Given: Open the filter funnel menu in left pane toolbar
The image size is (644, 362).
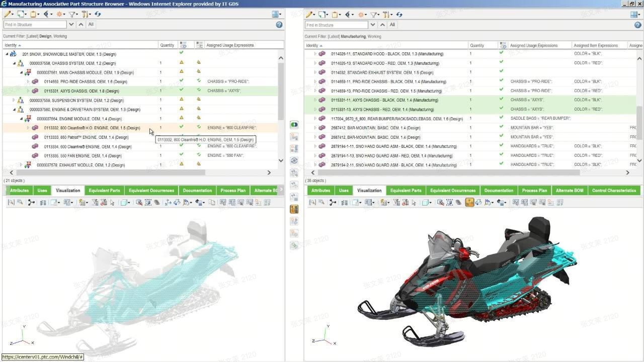Looking at the screenshot, I should [72, 14].
